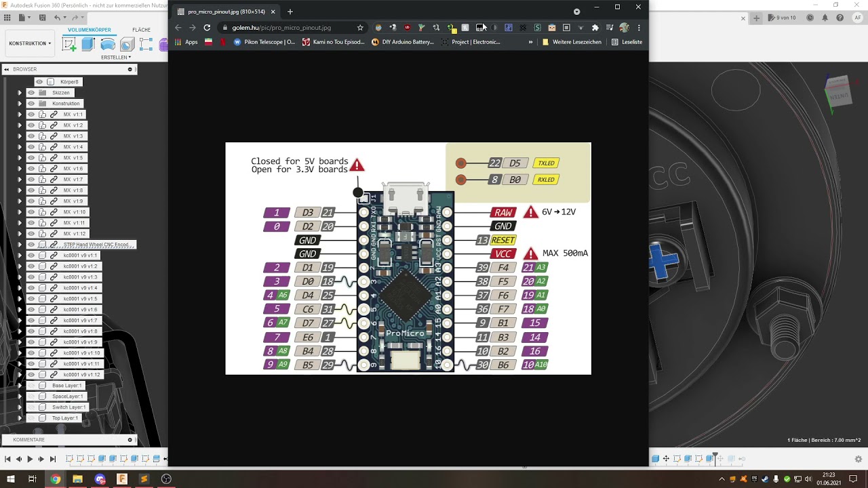
Task: Expand the kc0001 v9 v1:5 tree node
Action: 20,299
